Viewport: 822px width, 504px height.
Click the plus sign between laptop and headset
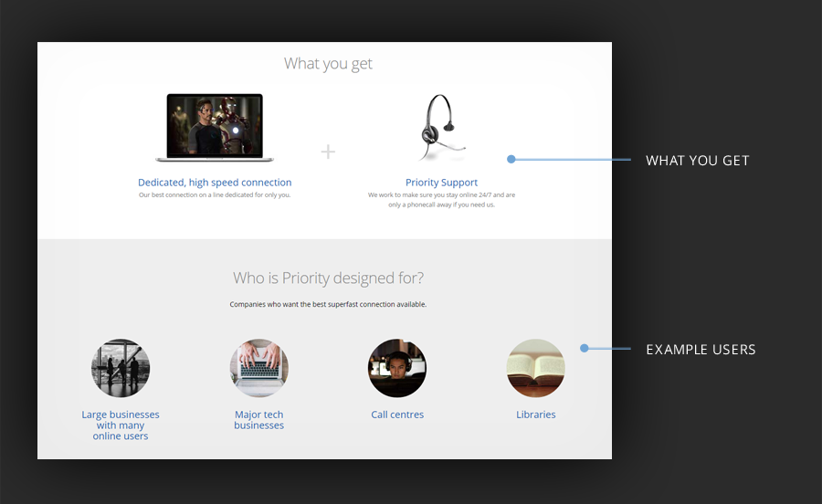(x=328, y=152)
